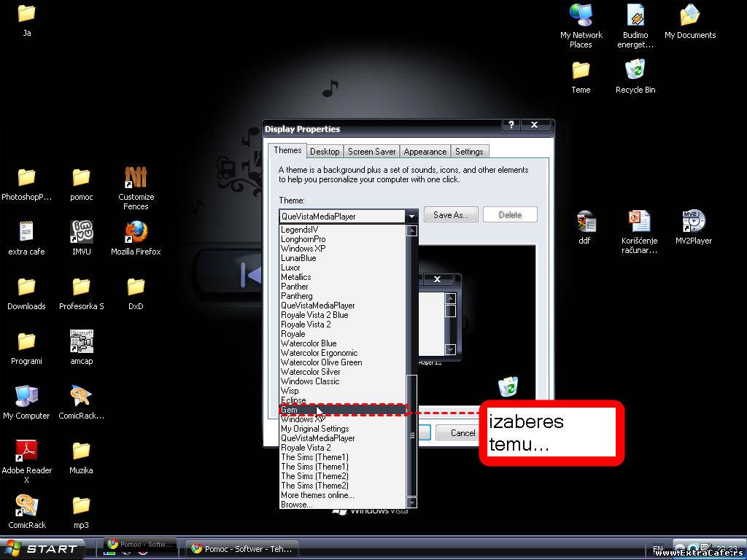Image resolution: width=747 pixels, height=560 pixels.
Task: Open the Adobe Reader X shortcut
Action: [x=26, y=451]
